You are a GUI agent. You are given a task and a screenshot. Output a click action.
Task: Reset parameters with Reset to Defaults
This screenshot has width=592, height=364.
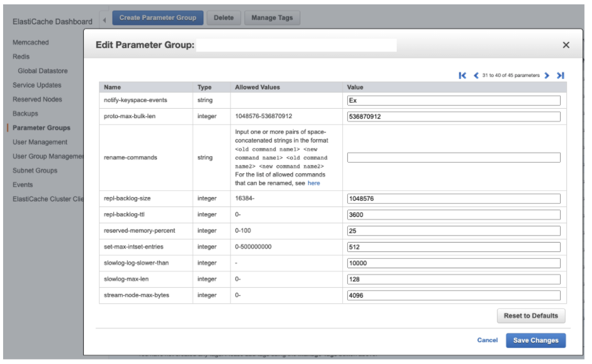tap(531, 316)
